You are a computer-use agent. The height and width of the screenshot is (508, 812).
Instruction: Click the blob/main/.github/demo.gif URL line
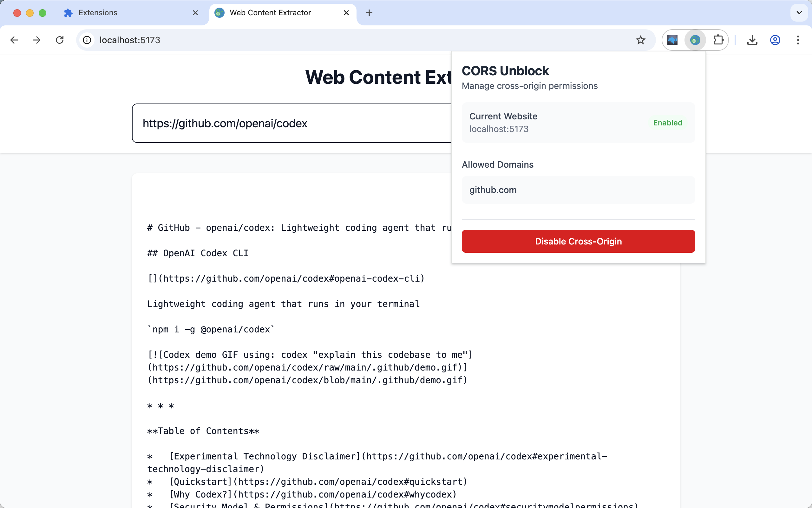pyautogui.click(x=307, y=380)
